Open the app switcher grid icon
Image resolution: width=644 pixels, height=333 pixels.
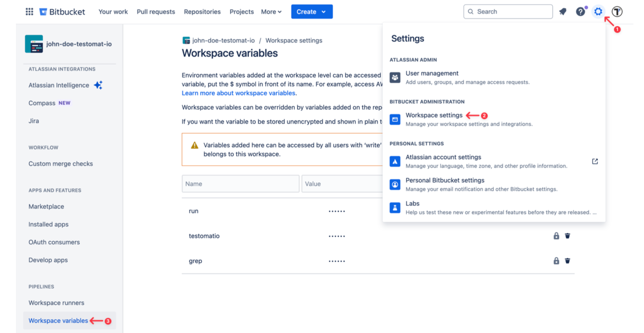click(29, 12)
